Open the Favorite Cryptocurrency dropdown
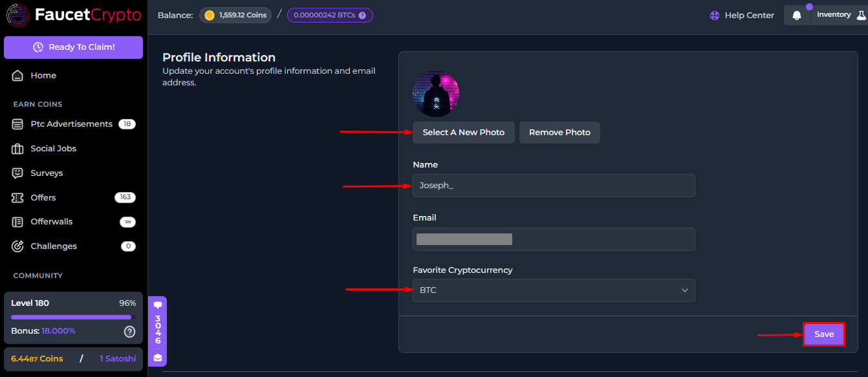 tap(554, 290)
